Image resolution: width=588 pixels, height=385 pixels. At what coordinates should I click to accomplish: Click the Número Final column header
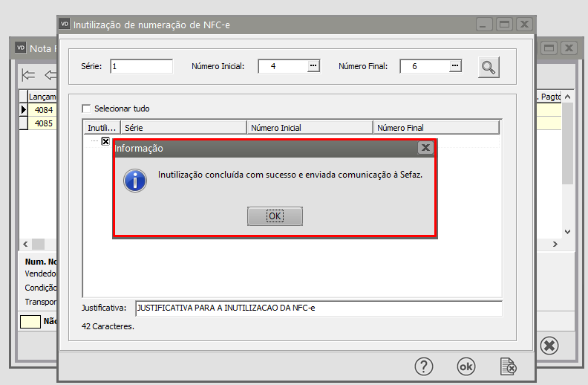coord(436,128)
